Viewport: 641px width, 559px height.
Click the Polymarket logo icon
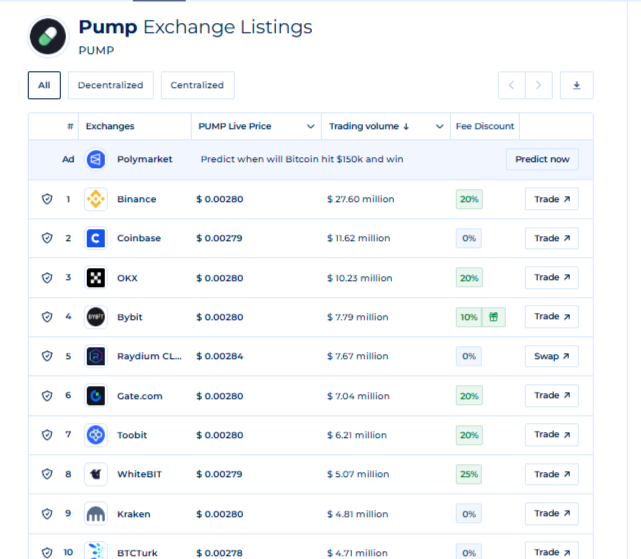pos(96,159)
